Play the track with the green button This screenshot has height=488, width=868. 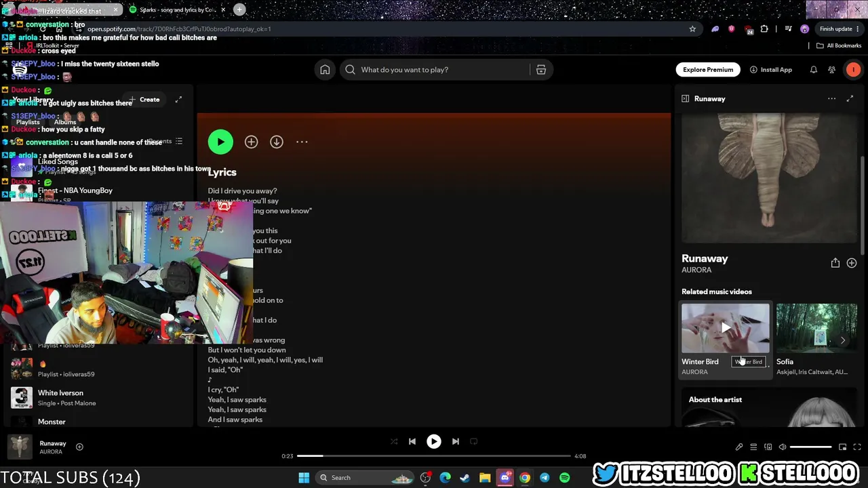pyautogui.click(x=220, y=142)
